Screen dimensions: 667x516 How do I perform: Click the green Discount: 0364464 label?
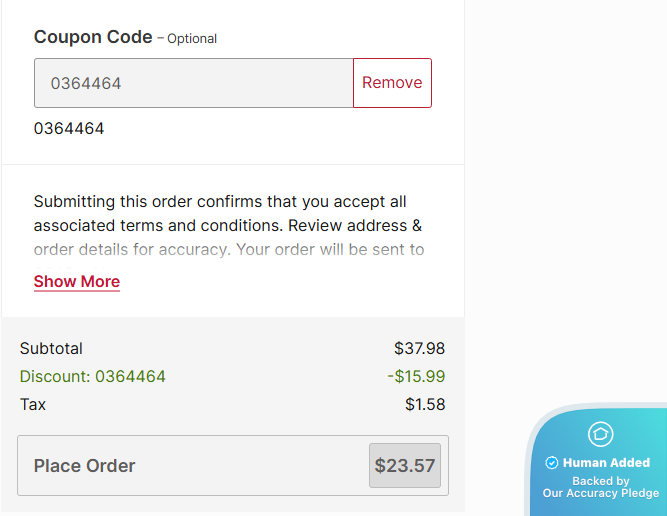click(x=93, y=377)
